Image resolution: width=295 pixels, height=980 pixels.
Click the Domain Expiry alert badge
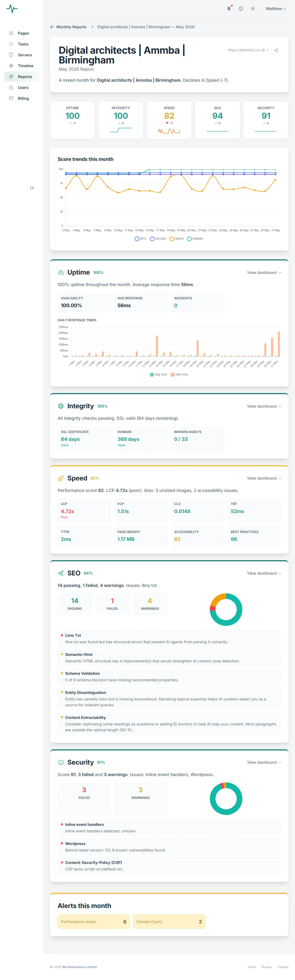[169, 922]
